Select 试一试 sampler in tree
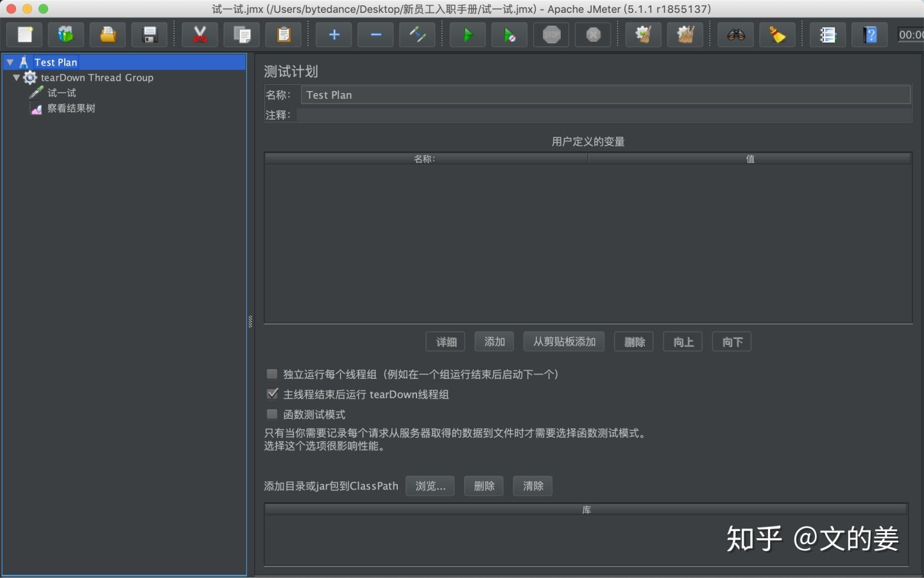The height and width of the screenshot is (578, 924). (62, 93)
